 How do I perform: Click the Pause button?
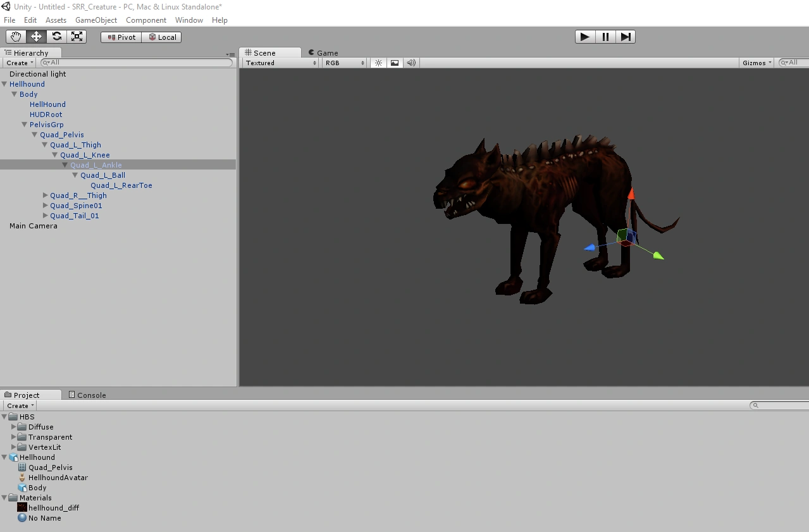605,37
